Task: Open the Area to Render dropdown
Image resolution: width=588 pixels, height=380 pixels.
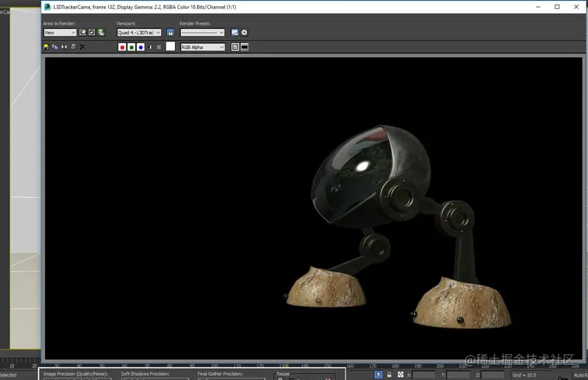Action: pyautogui.click(x=60, y=32)
